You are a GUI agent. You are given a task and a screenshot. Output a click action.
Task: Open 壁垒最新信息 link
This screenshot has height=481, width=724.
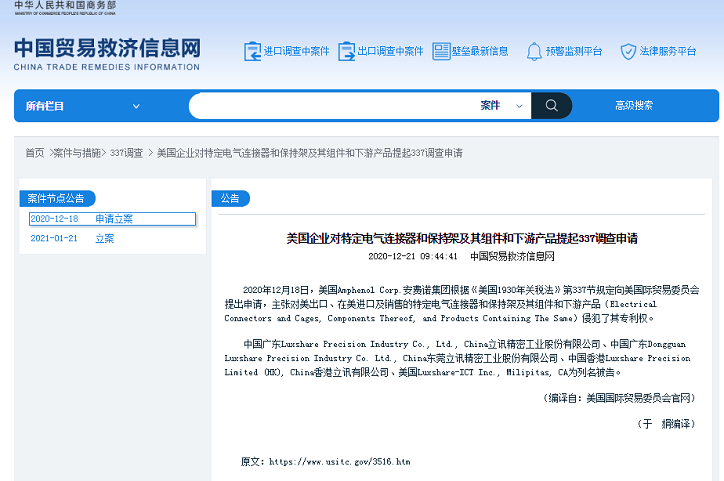(480, 51)
